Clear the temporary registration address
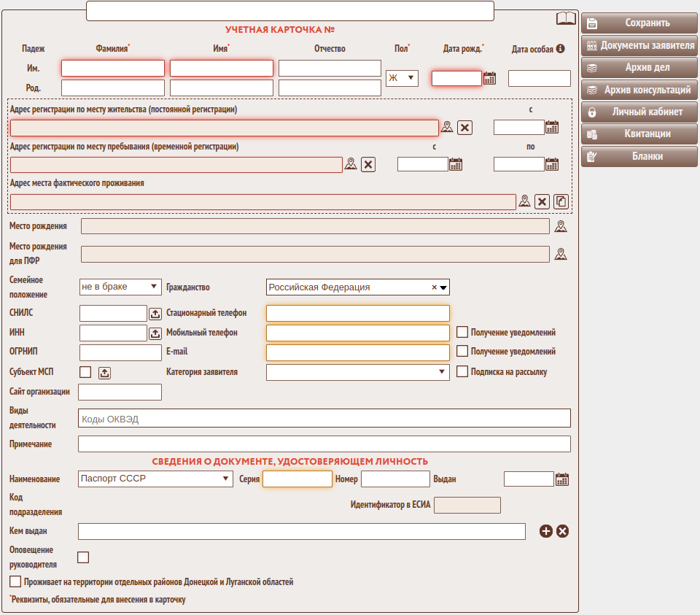The image size is (700, 615). [x=368, y=164]
